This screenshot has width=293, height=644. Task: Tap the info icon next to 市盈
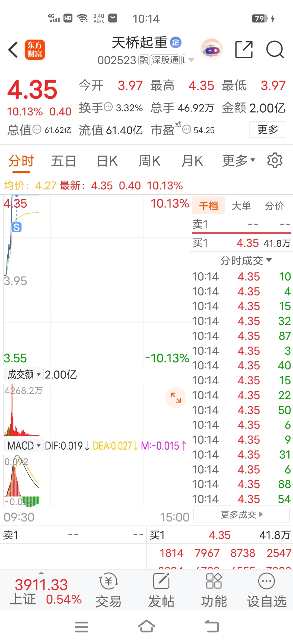tap(187, 129)
